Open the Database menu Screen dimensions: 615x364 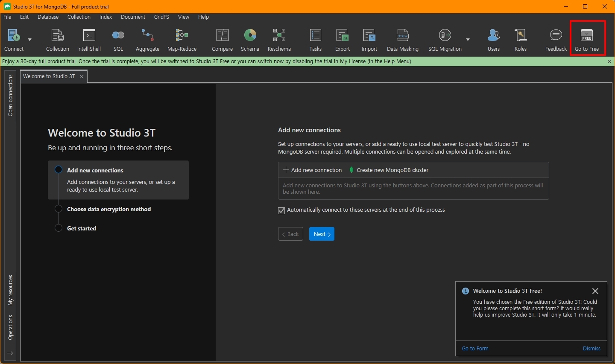point(48,17)
